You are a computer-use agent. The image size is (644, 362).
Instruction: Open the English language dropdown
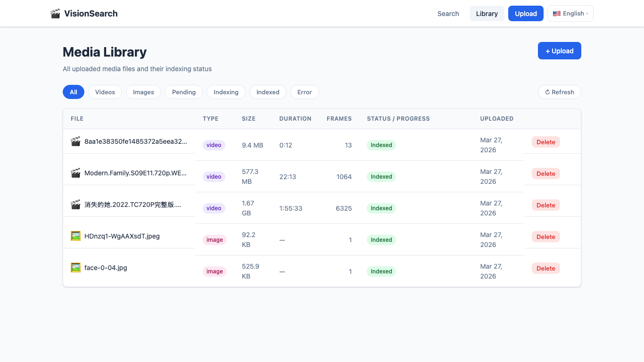(x=570, y=14)
